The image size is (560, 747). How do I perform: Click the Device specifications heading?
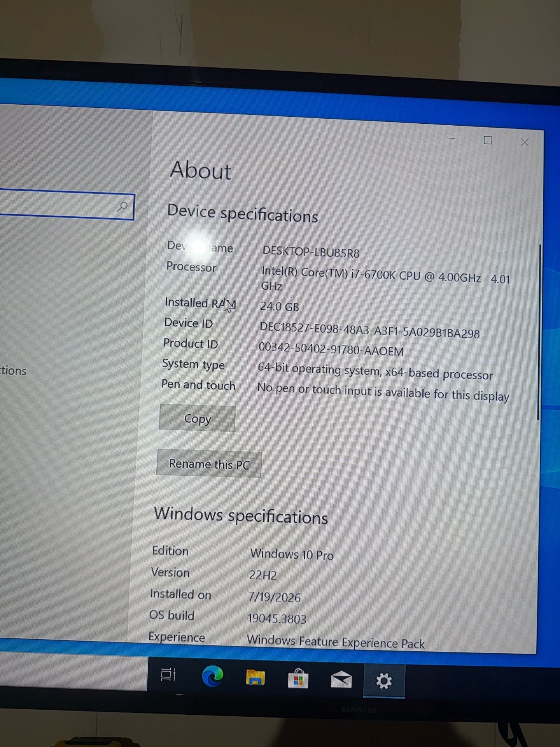(243, 213)
